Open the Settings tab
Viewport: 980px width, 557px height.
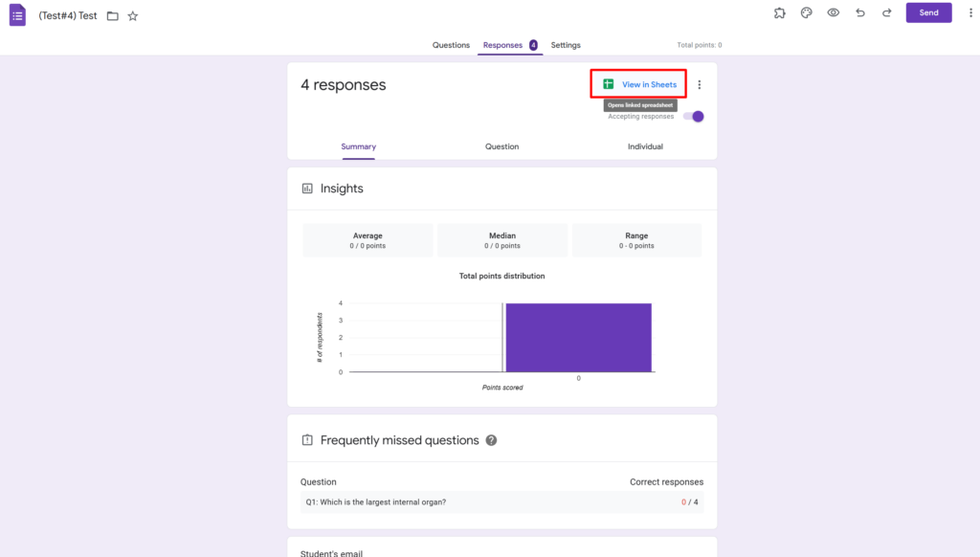[x=566, y=45]
